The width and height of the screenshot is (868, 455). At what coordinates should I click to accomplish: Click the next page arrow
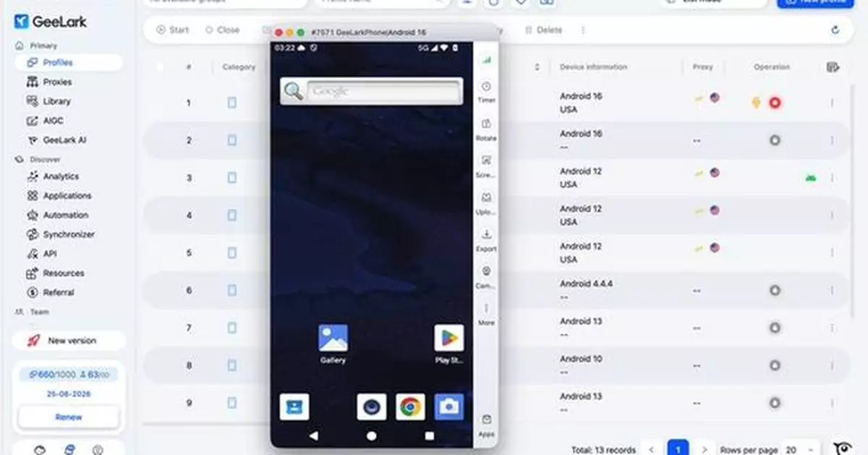coord(704,449)
